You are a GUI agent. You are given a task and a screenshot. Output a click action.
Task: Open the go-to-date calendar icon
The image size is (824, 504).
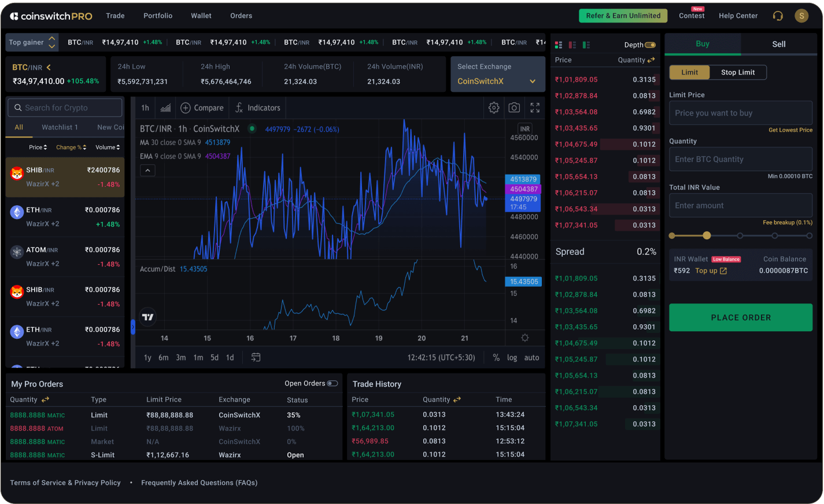pyautogui.click(x=256, y=358)
